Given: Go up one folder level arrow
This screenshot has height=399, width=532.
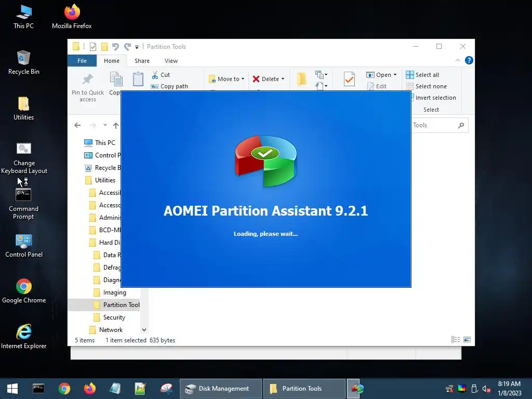Looking at the screenshot, I should [x=116, y=126].
